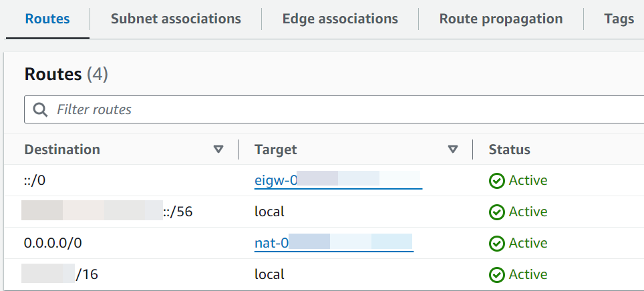Click the search magnifier icon
Image resolution: width=644 pixels, height=291 pixels.
click(40, 109)
